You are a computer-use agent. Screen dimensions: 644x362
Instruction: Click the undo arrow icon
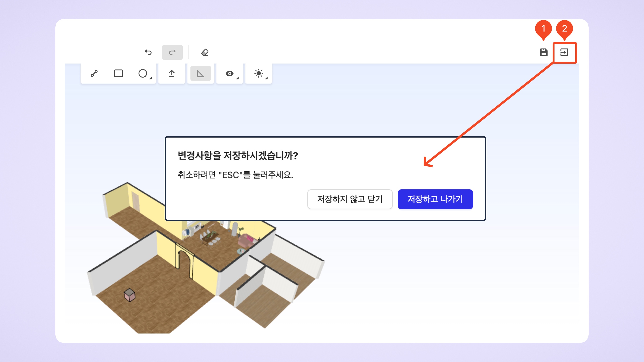148,52
